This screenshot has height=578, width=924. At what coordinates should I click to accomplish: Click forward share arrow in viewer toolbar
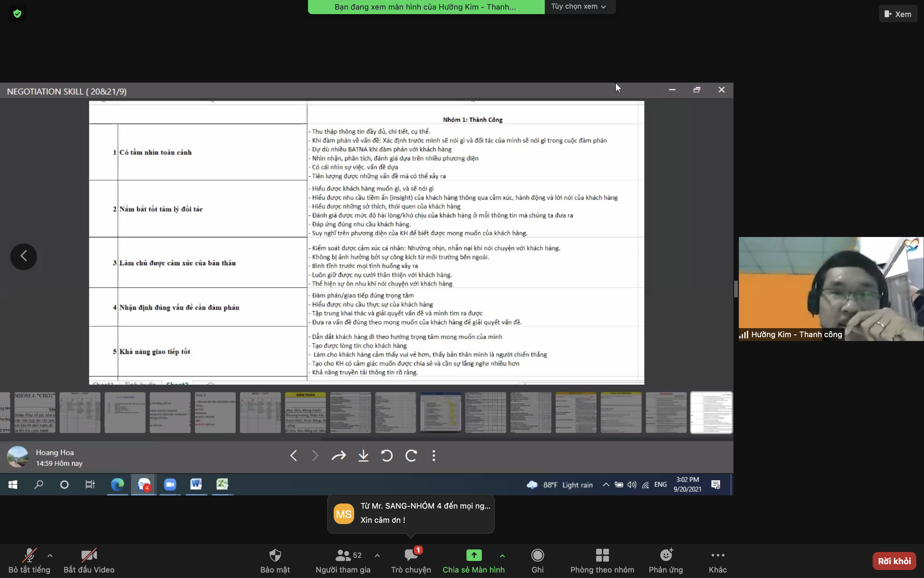coord(338,455)
